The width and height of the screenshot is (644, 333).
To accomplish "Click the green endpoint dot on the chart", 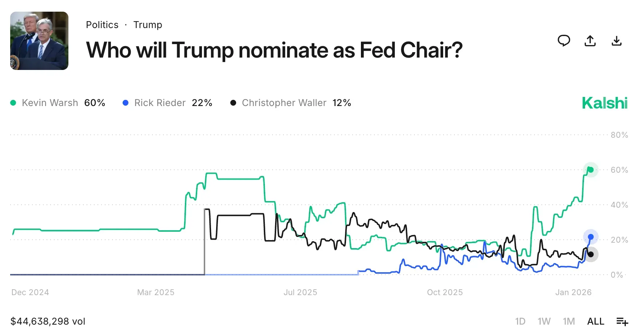I will (x=591, y=169).
